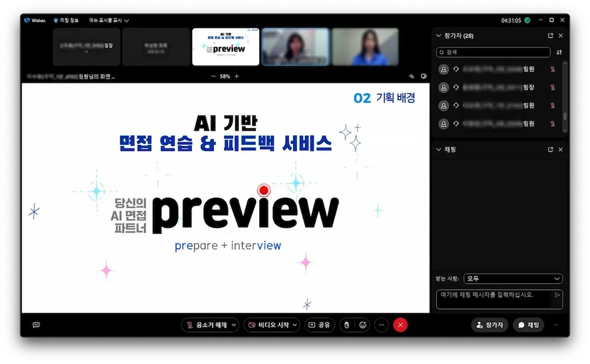
Task: Click the chat message input field
Action: pos(495,298)
